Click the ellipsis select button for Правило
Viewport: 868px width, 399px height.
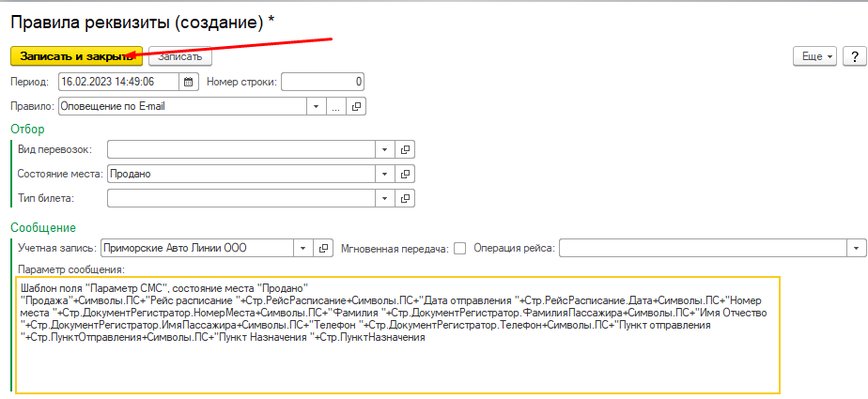pyautogui.click(x=336, y=106)
